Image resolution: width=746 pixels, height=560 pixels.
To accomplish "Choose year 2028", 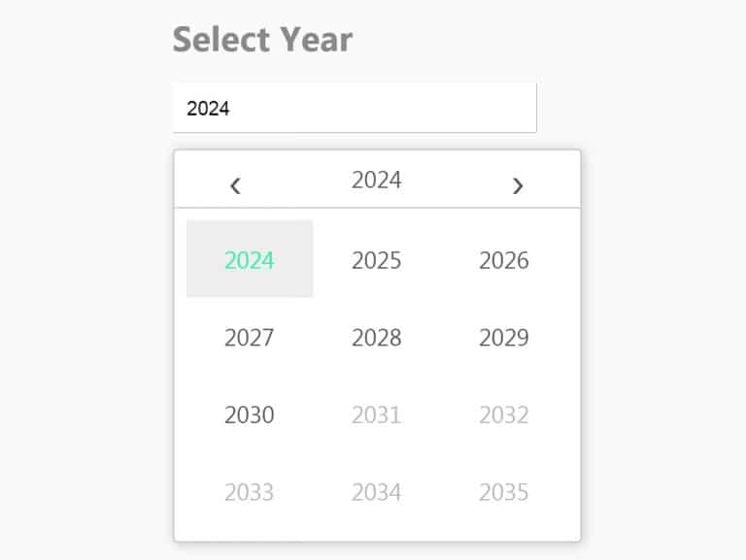I will (x=377, y=338).
